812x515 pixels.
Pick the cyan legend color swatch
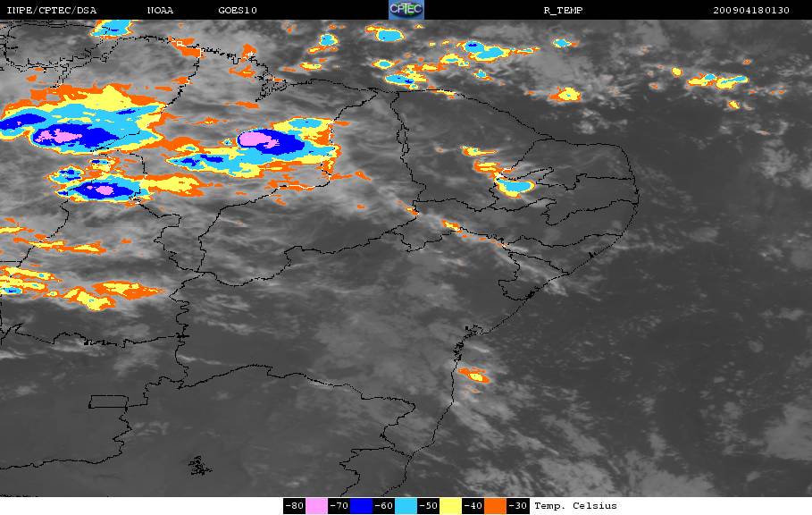coord(406,506)
